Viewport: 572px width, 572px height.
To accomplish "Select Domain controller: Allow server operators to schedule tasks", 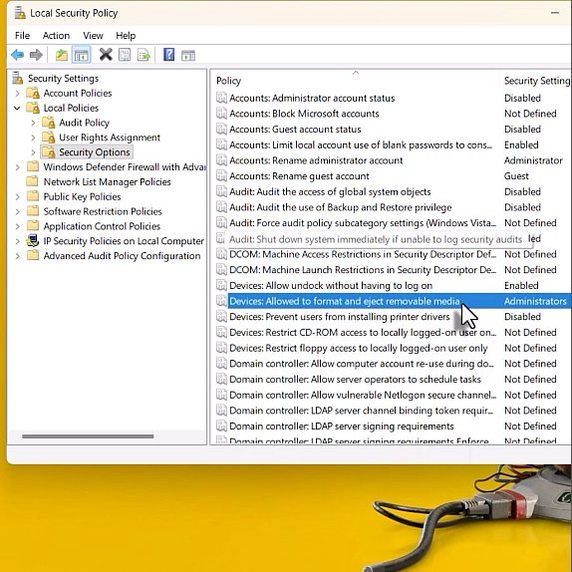I will [x=355, y=379].
